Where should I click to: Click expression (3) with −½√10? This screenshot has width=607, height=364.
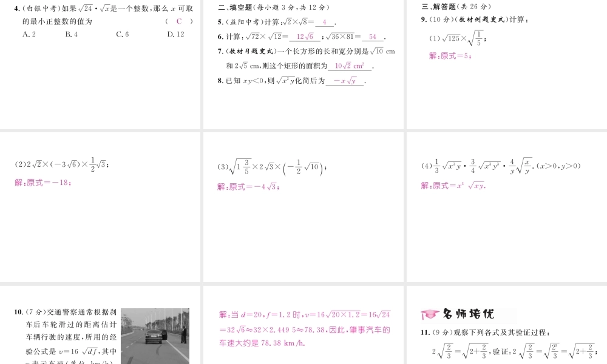tap(272, 167)
